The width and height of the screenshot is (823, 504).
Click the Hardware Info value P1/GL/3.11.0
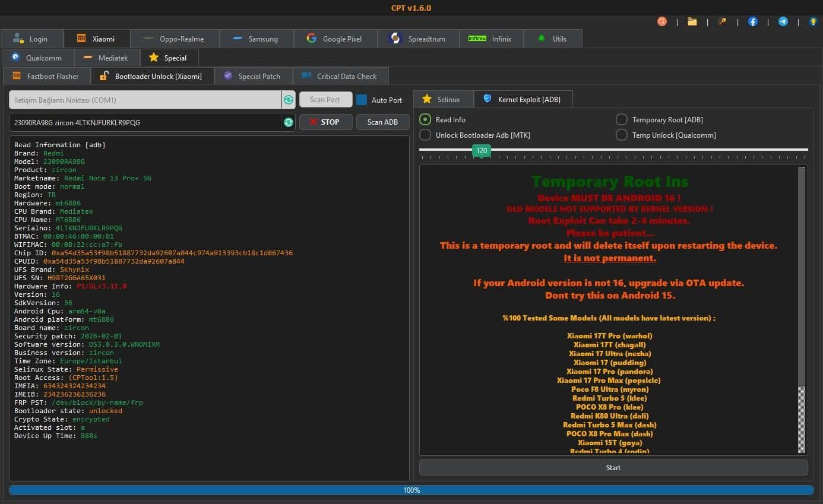[x=102, y=286]
